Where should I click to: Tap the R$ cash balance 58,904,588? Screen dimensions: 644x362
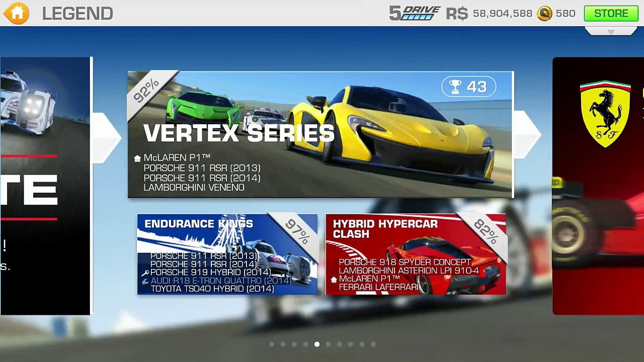489,14
